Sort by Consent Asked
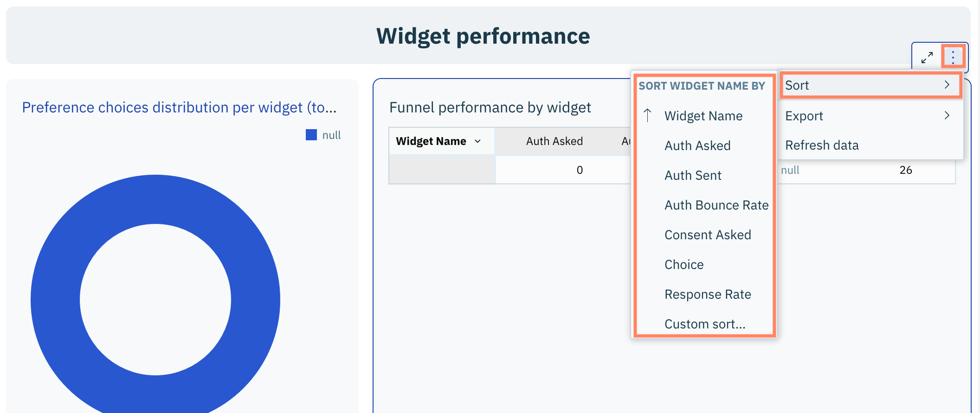 (x=708, y=235)
